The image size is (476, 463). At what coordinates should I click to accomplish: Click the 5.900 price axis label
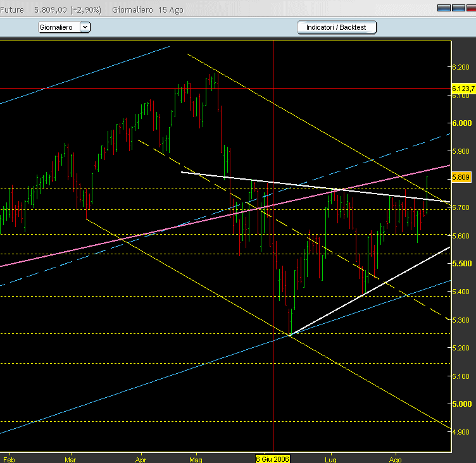pos(461,151)
